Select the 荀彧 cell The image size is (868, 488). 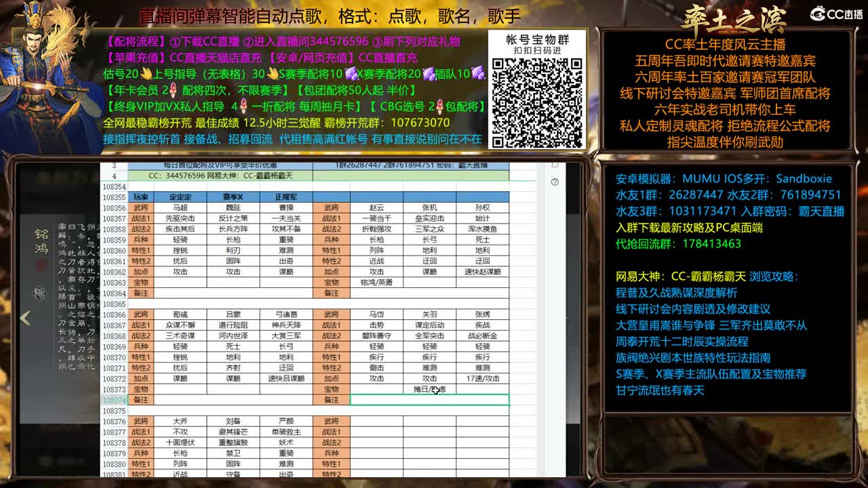tap(180, 314)
